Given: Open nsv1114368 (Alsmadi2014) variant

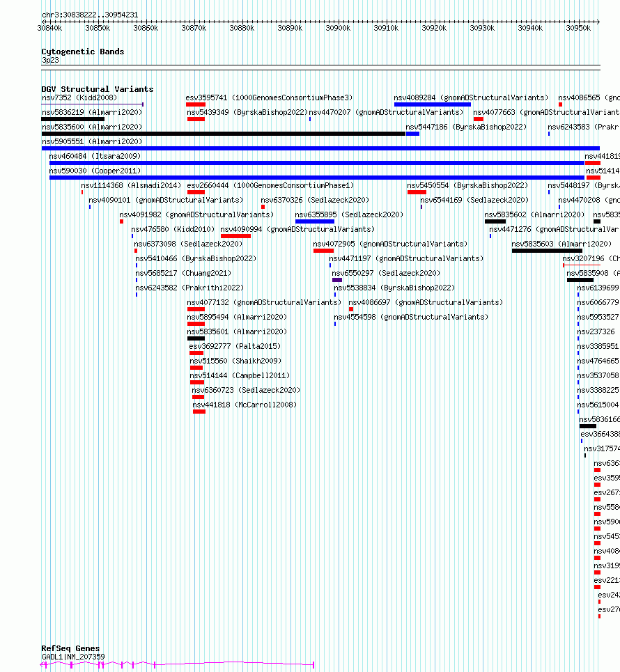Looking at the screenshot, I should (x=131, y=185).
